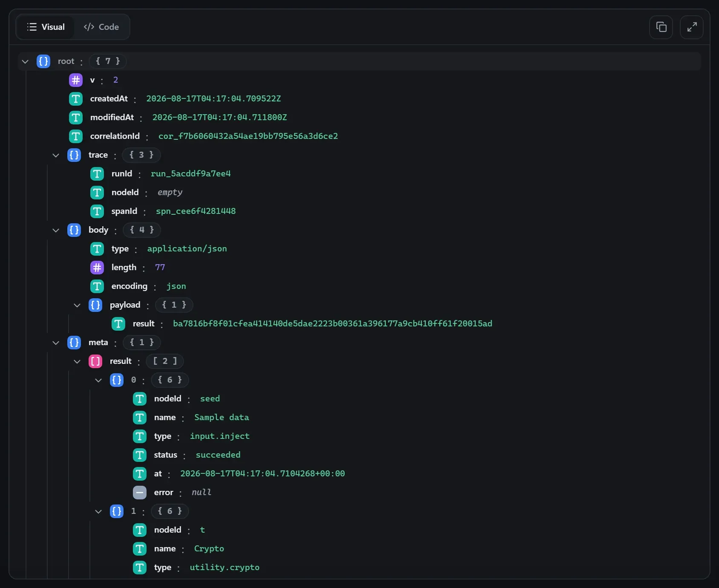Image resolution: width=719 pixels, height=588 pixels.
Task: Select the Sample data name value
Action: click(x=222, y=418)
